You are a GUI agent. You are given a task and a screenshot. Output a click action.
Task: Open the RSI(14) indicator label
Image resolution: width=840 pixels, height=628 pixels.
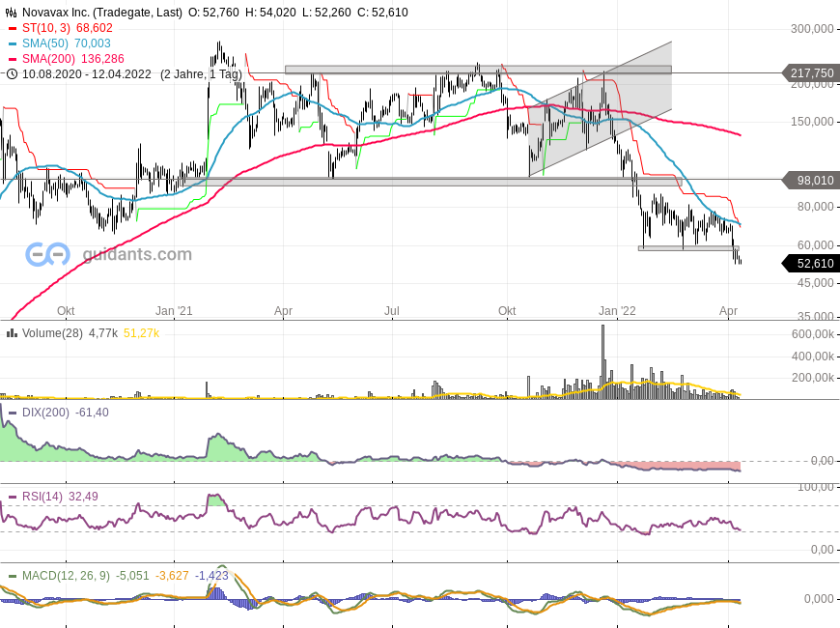click(42, 498)
